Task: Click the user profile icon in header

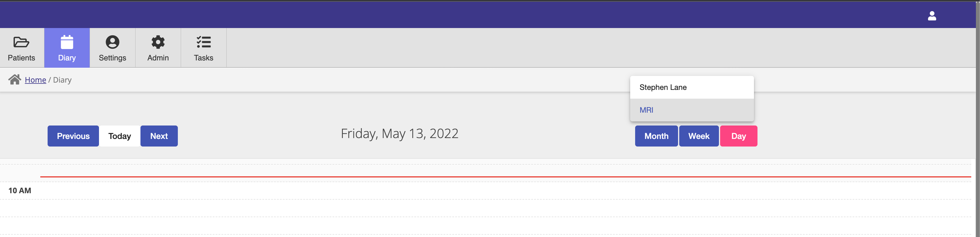Action: [x=932, y=15]
